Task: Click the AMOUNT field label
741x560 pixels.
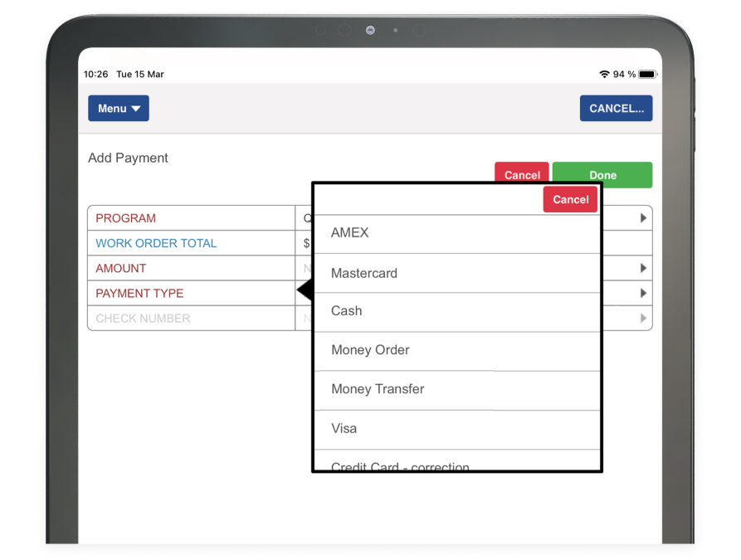Action: coord(121,269)
